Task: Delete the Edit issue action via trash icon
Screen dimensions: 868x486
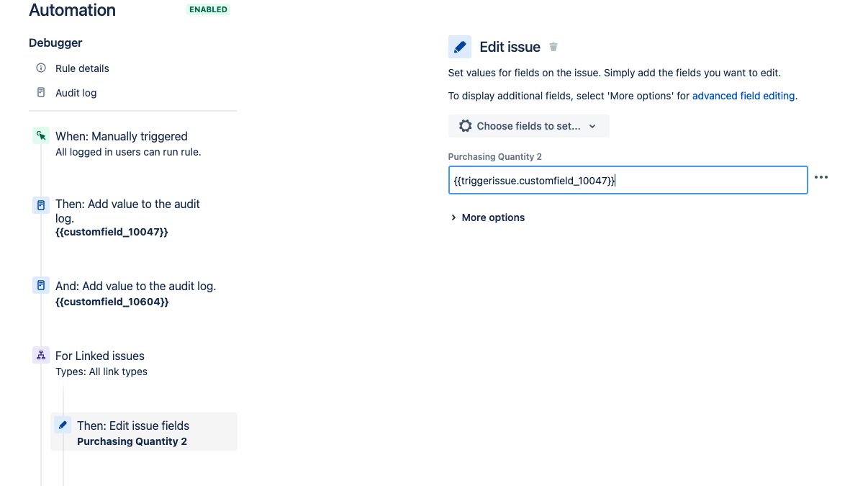Action: point(553,46)
